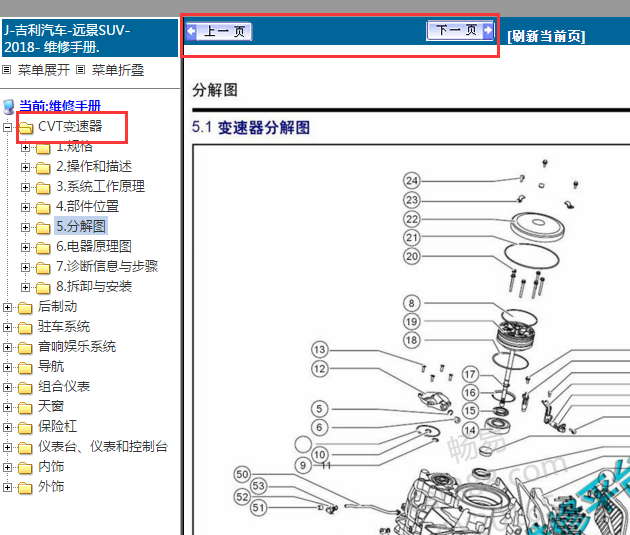Expand the 2.操作和描述 node

tap(25, 167)
